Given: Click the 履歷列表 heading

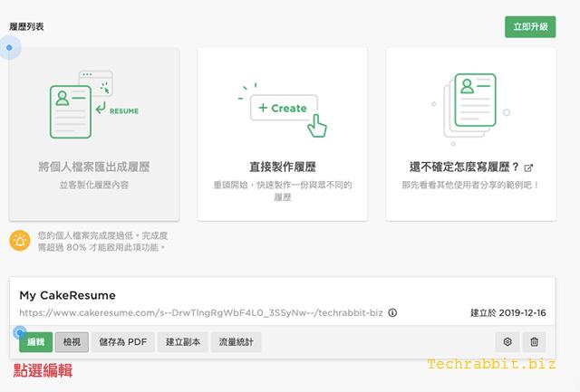Looking at the screenshot, I should (x=26, y=26).
